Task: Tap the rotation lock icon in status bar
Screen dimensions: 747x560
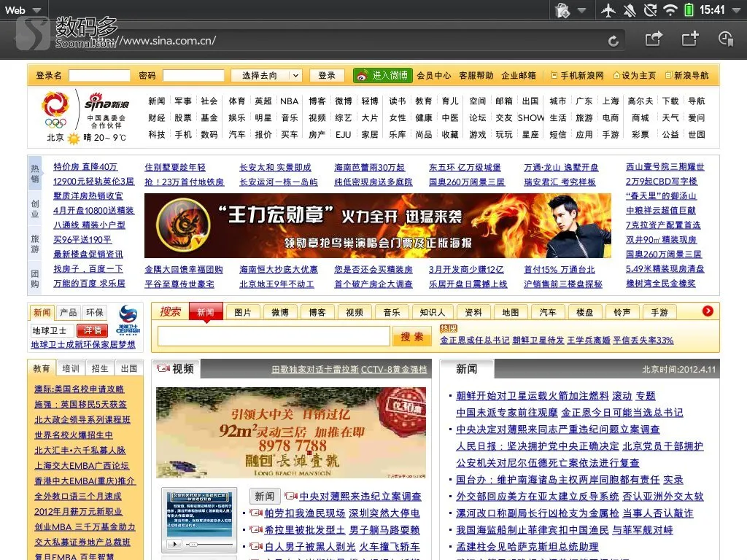Action: click(650, 10)
